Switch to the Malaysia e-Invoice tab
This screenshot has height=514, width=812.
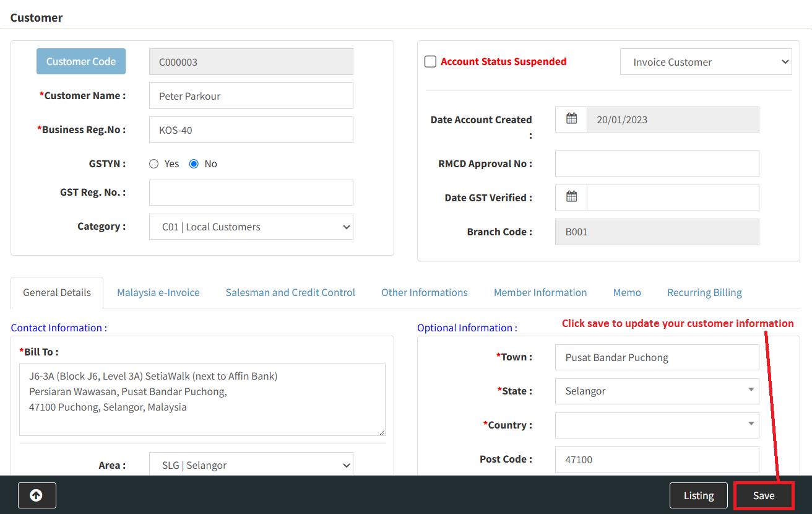(x=158, y=292)
